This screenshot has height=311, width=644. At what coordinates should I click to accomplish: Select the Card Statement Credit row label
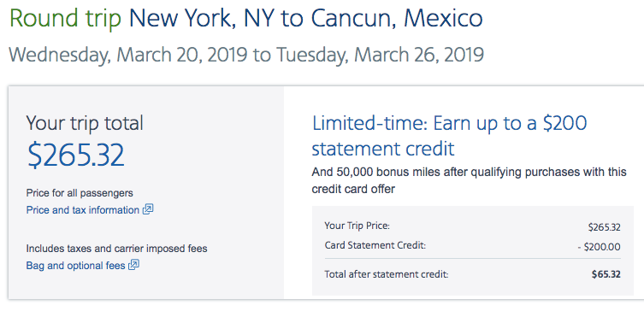375,246
